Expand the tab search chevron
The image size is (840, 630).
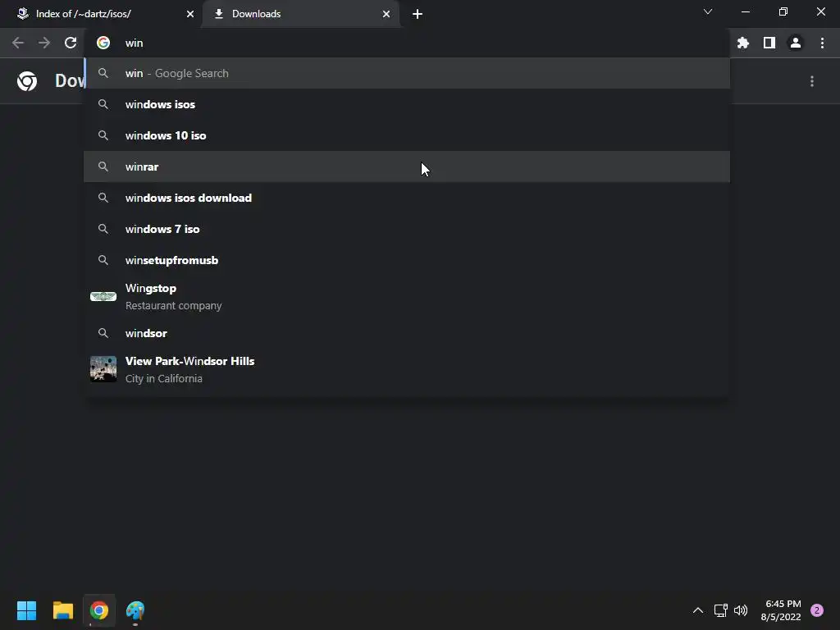[708, 11]
